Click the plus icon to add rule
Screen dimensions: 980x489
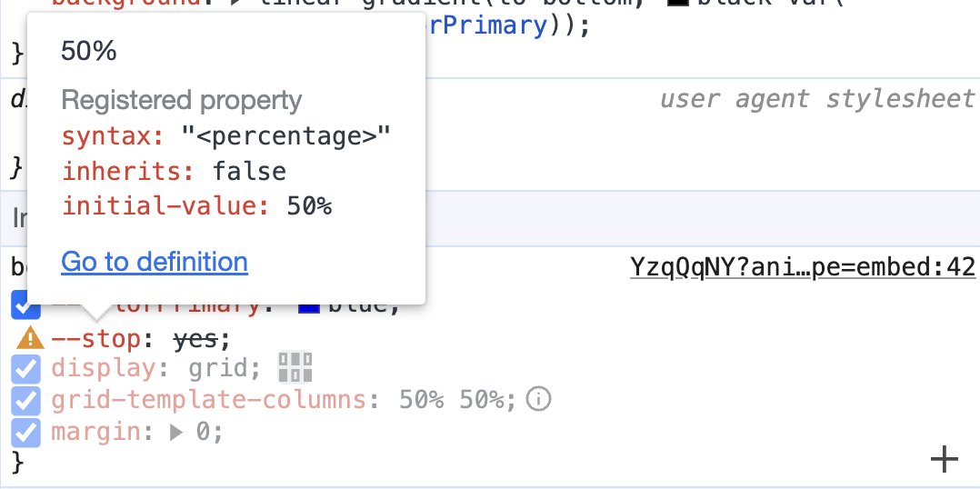tap(945, 460)
